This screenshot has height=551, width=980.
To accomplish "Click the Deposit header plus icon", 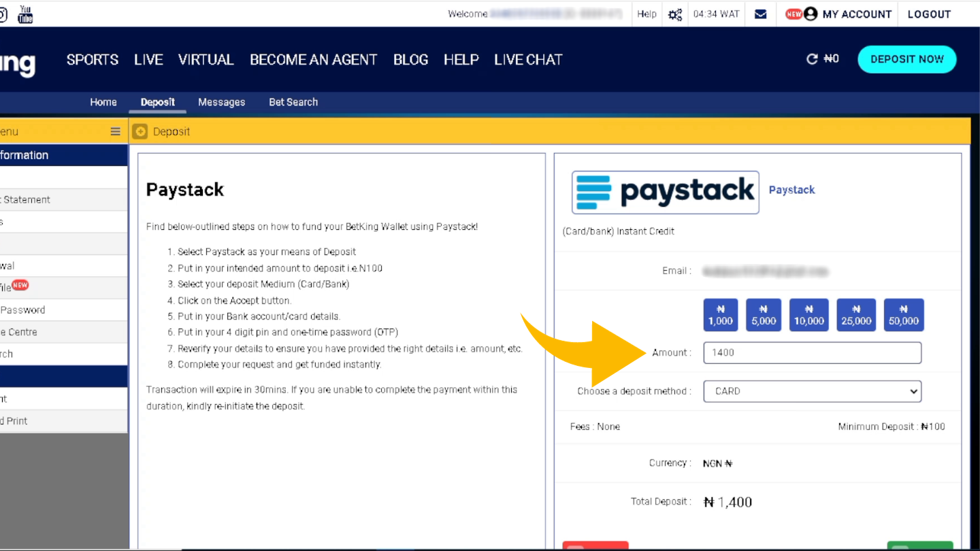I will [140, 131].
